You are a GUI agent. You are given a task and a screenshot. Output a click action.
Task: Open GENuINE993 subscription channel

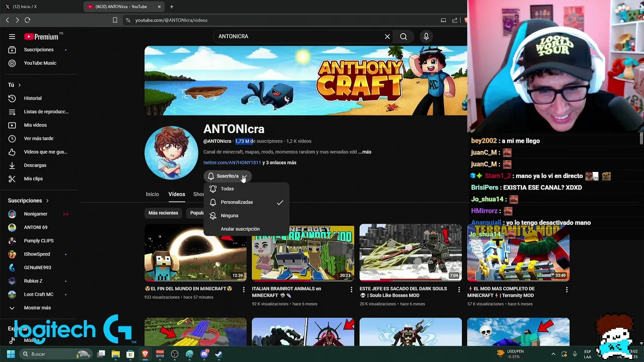click(x=38, y=267)
